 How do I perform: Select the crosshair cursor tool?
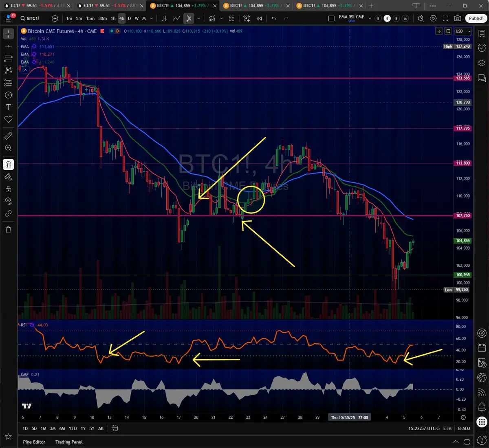click(8, 34)
